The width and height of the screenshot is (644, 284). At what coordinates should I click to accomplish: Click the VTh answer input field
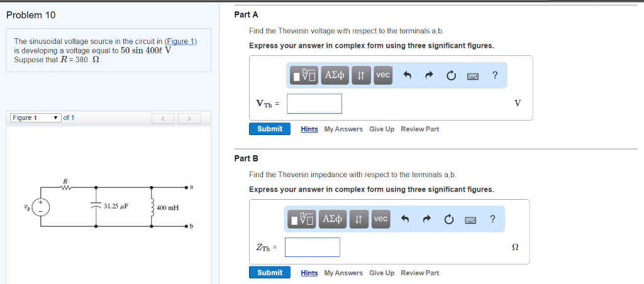click(x=314, y=104)
